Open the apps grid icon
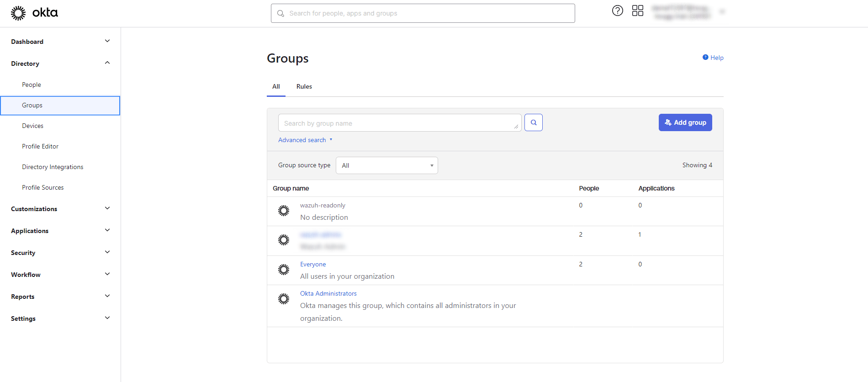Viewport: 868px width, 382px height. (637, 11)
